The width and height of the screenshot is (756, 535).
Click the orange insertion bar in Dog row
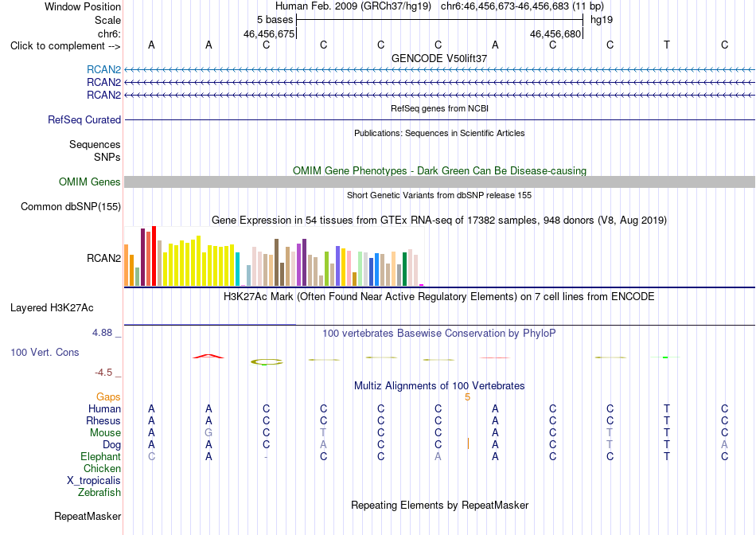468,443
